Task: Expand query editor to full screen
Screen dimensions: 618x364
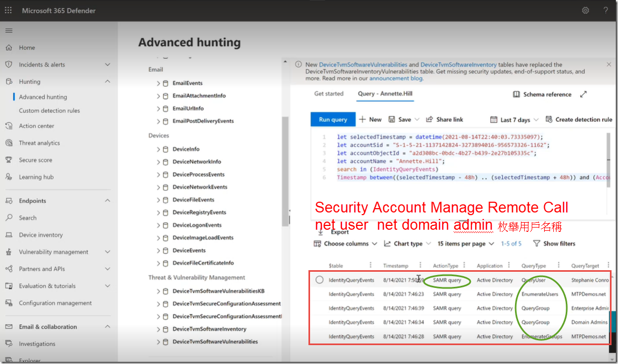Action: click(583, 94)
